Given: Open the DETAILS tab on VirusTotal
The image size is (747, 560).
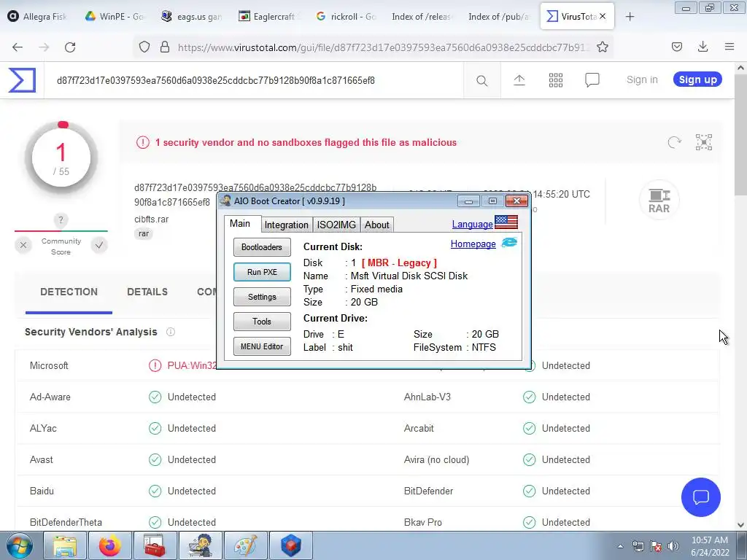Looking at the screenshot, I should 147,292.
